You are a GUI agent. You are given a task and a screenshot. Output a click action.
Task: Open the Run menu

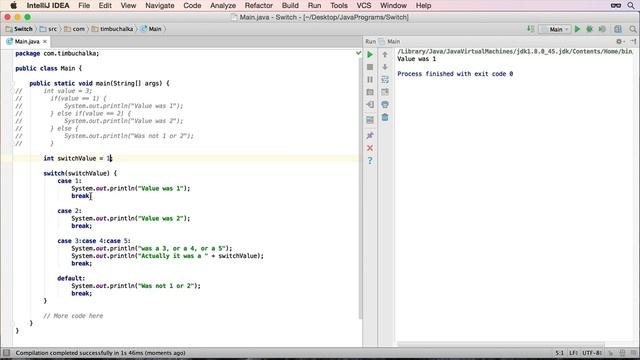314,6
